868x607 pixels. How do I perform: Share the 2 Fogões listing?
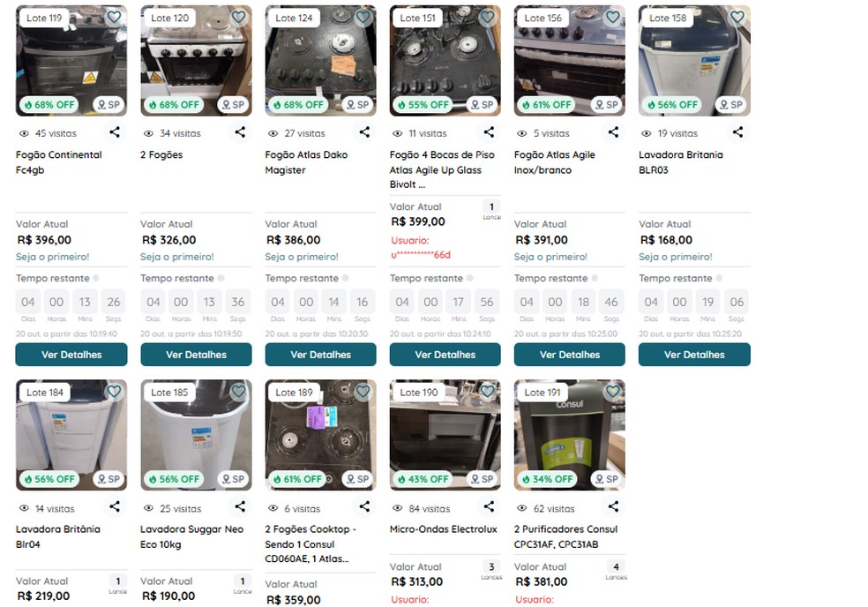(x=240, y=132)
